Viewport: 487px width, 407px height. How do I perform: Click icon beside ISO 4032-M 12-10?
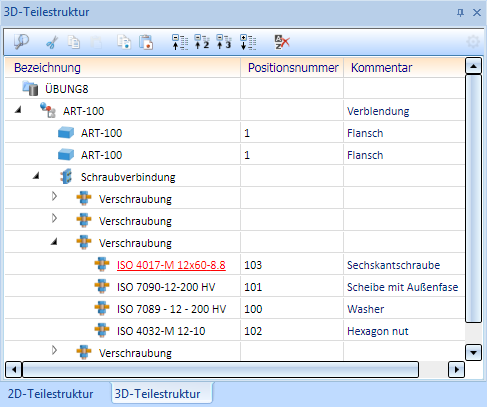click(x=102, y=330)
